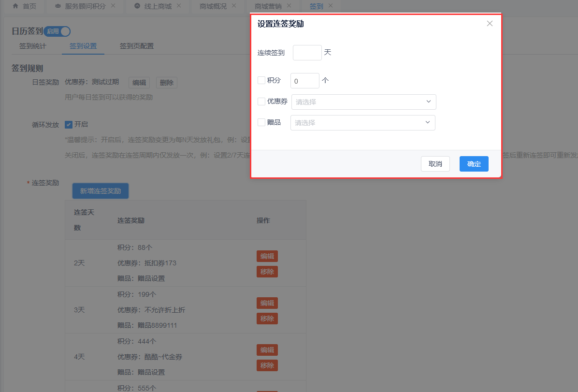Click 编辑 in the 4天 row
The image size is (578, 392).
pyautogui.click(x=267, y=350)
